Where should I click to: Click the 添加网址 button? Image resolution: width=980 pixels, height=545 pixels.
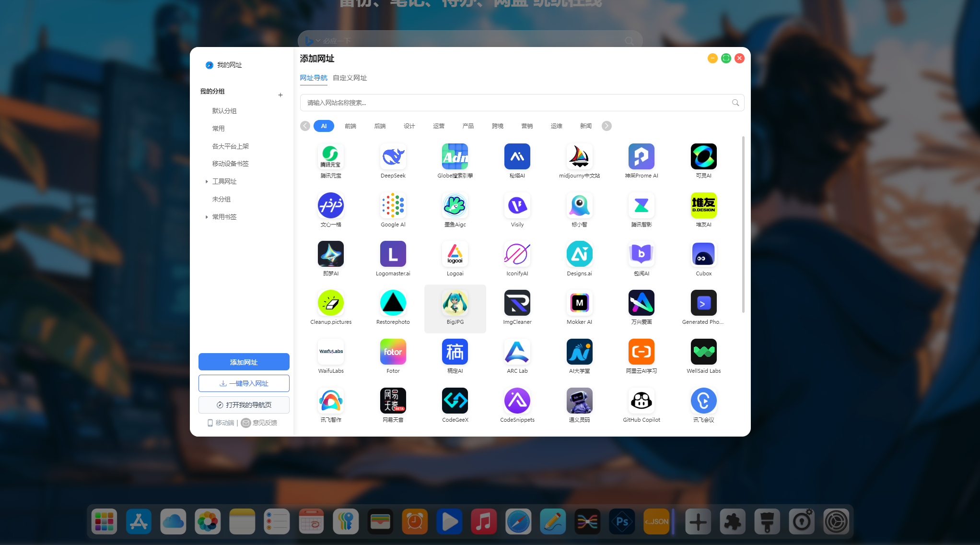[x=244, y=362]
